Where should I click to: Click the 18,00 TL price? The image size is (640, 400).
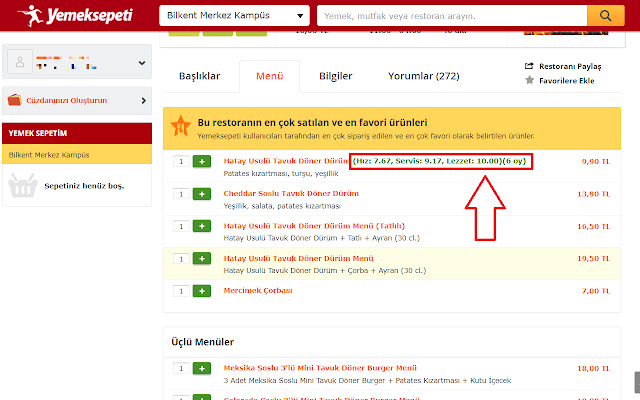tap(593, 368)
